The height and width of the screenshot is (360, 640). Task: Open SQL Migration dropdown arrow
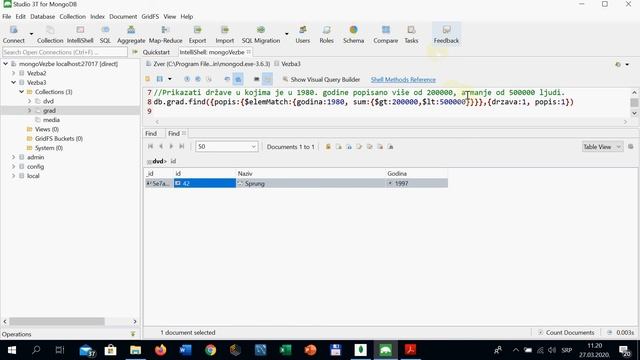point(287,34)
